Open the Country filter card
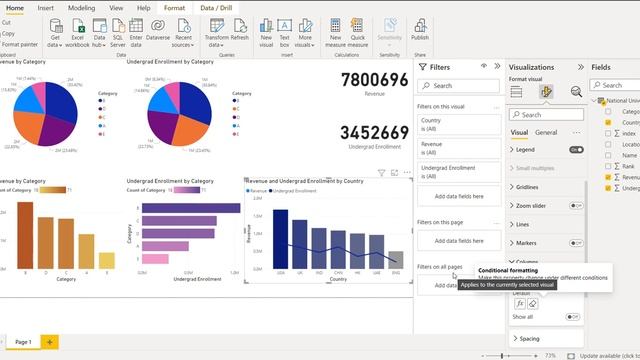Screen dimensions: 640x360 [459, 124]
